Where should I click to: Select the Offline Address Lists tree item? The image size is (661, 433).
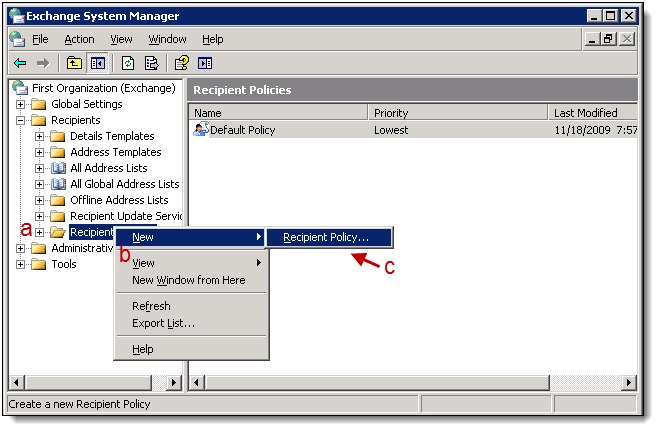[x=119, y=200]
